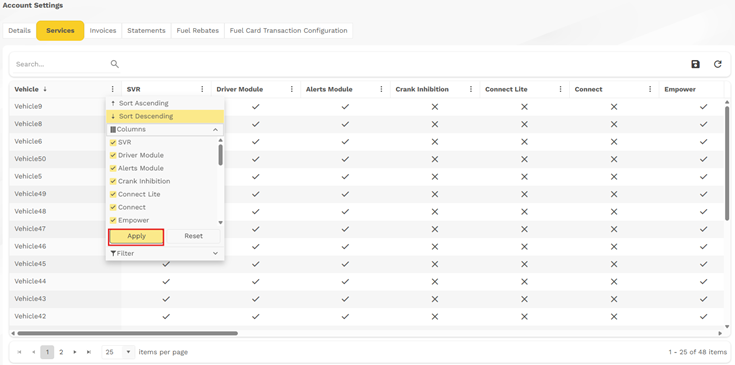Image resolution: width=735 pixels, height=365 pixels.
Task: Uncheck the Empower column checkbox
Action: [x=113, y=220]
